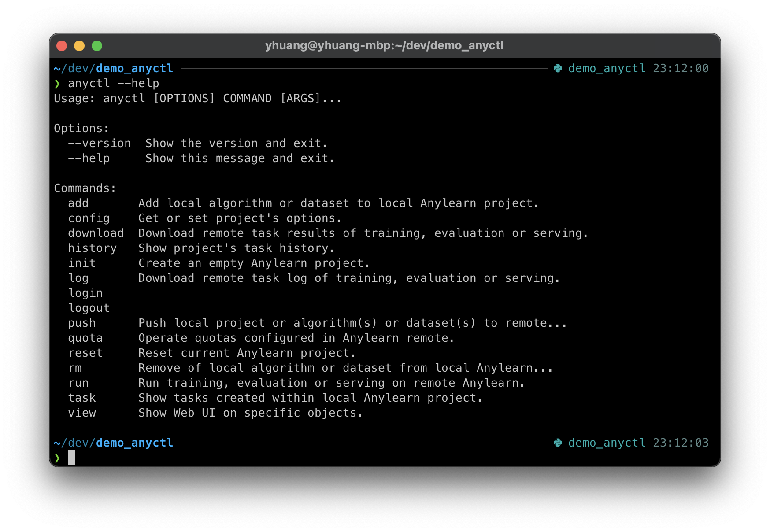Click 'Show tasks created within local' description
The image size is (770, 532).
pos(311,398)
